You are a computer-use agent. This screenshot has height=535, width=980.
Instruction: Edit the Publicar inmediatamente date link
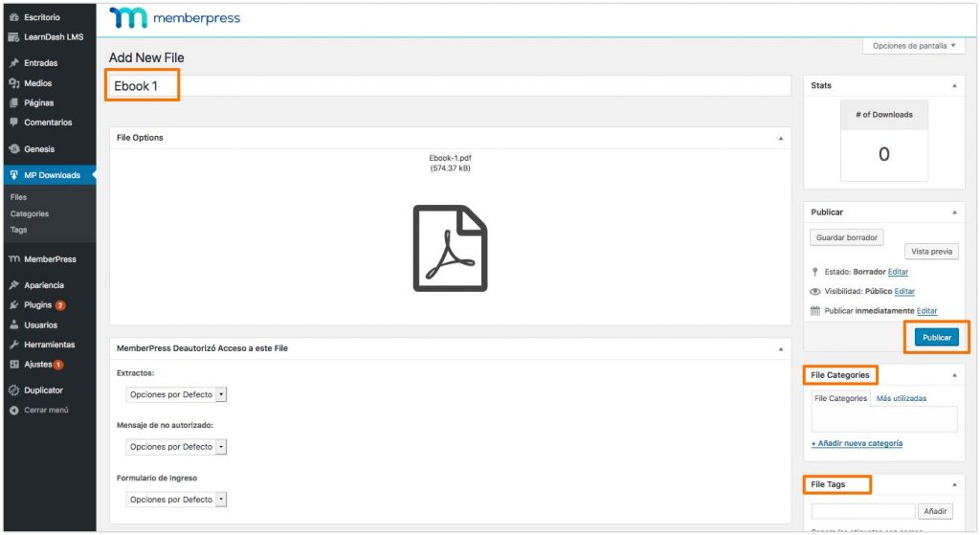tap(926, 311)
